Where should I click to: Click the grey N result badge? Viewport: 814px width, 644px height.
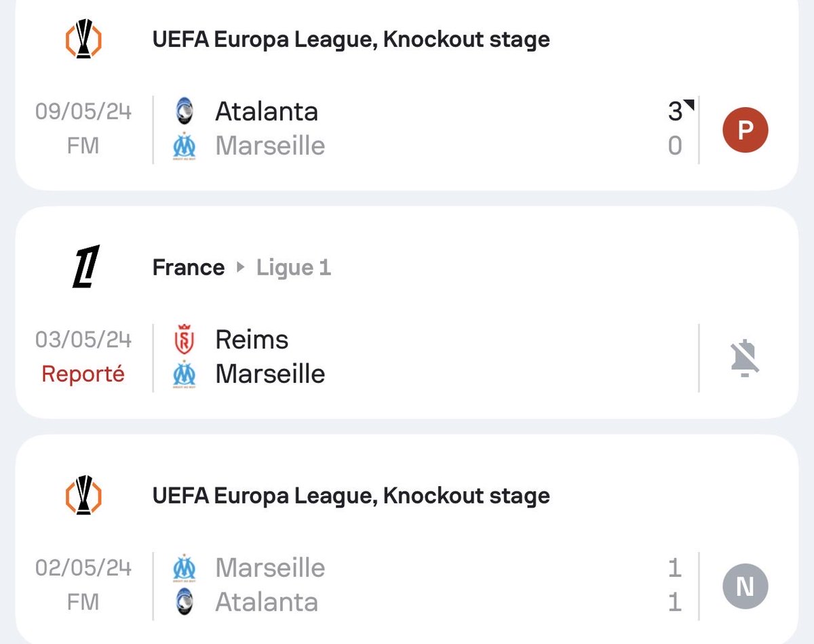pyautogui.click(x=745, y=586)
